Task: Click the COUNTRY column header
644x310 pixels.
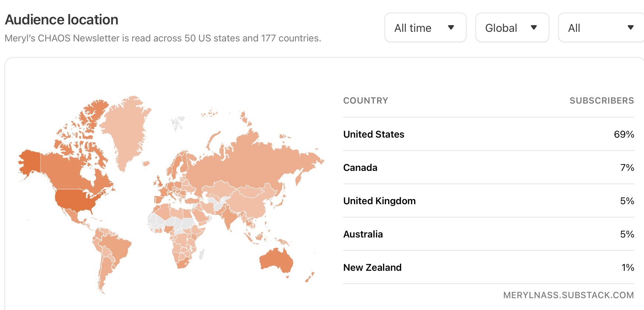Action: click(366, 101)
